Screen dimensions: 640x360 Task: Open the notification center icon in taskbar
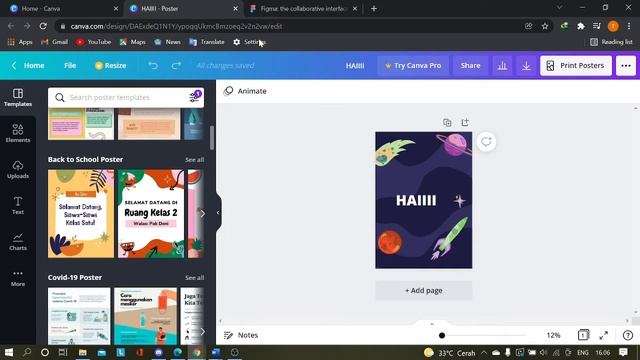[623, 352]
